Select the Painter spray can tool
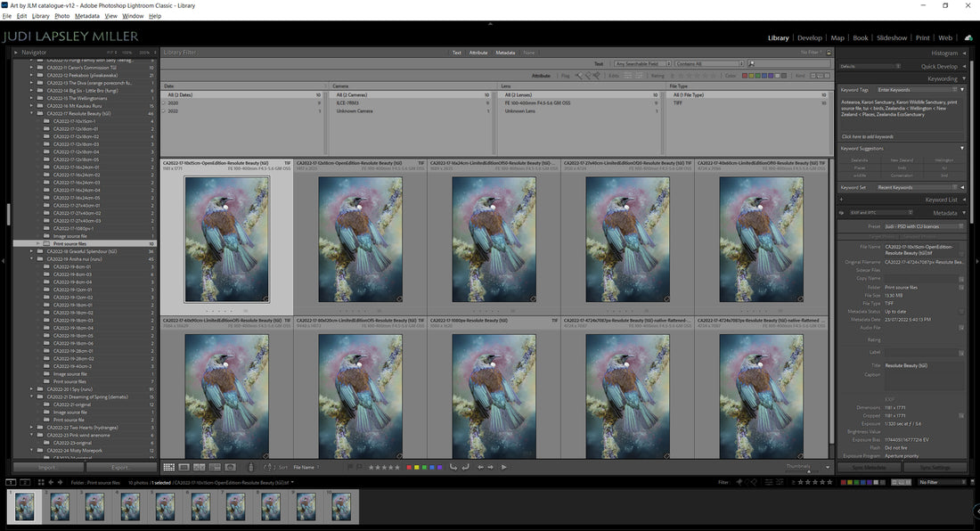Viewport: 980px width, 531px height. [250, 467]
